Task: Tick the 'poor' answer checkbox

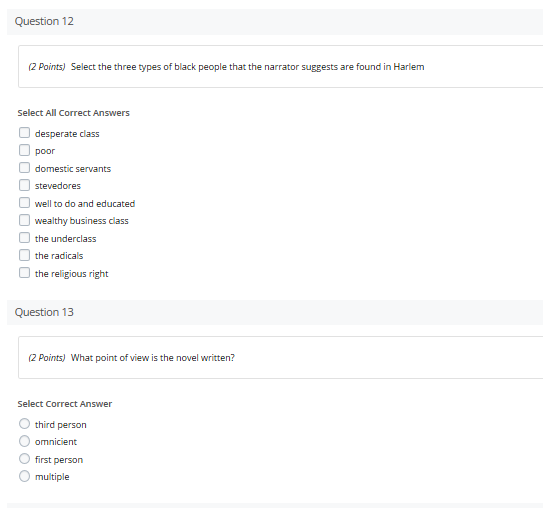Action: point(24,150)
